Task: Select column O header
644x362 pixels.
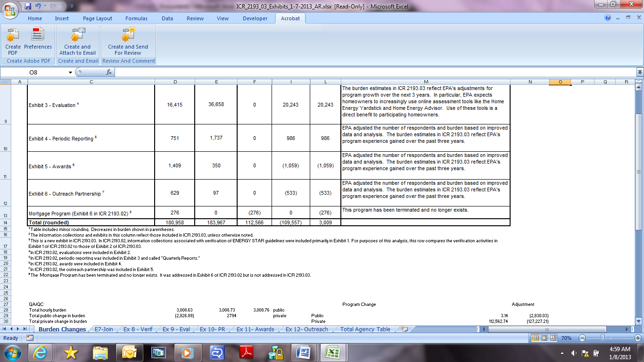Action: click(x=560, y=82)
